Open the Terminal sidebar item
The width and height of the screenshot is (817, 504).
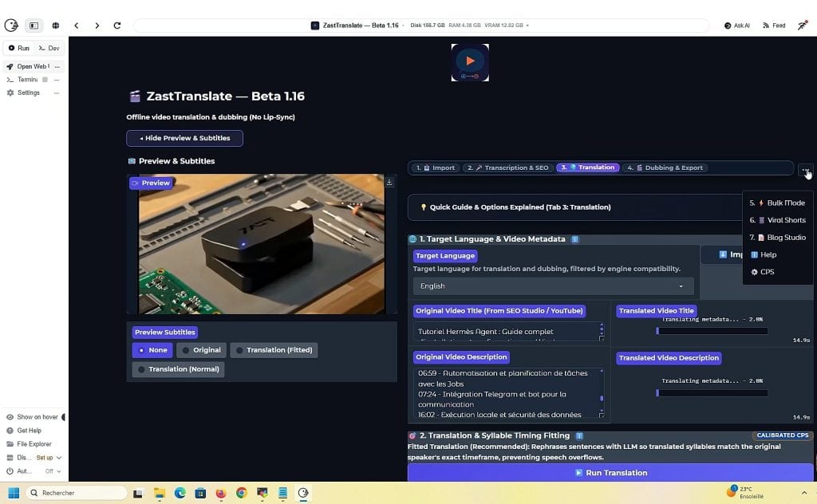pyautogui.click(x=22, y=80)
